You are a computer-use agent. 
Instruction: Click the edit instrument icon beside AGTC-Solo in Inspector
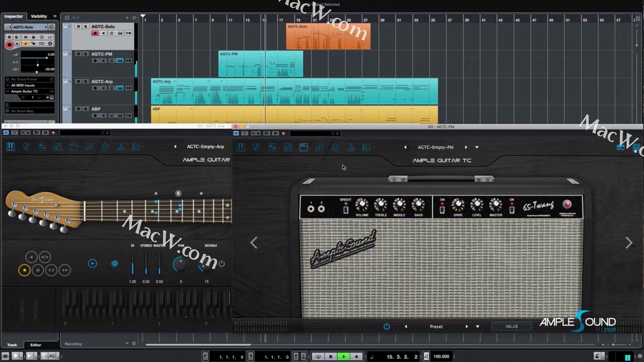click(x=51, y=27)
